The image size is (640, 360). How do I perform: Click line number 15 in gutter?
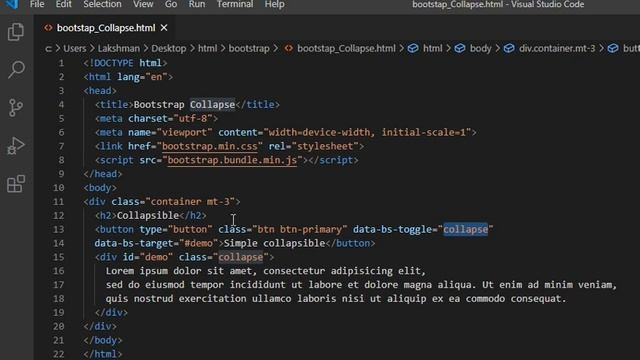(x=58, y=257)
